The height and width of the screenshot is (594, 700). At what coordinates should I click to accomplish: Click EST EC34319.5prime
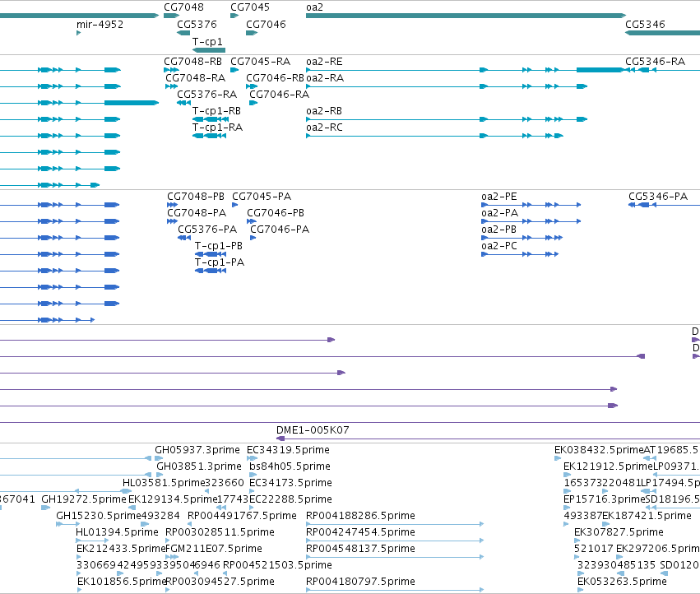click(x=289, y=450)
